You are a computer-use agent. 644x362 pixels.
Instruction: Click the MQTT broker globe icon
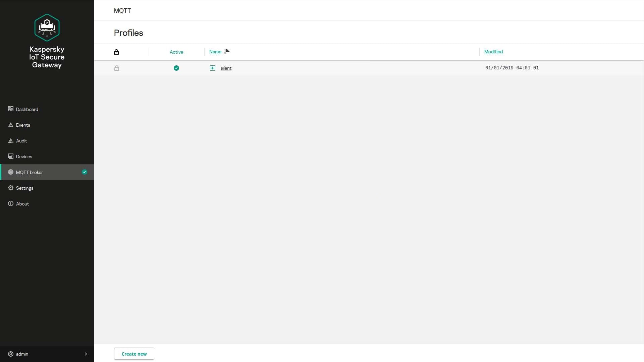(x=11, y=172)
